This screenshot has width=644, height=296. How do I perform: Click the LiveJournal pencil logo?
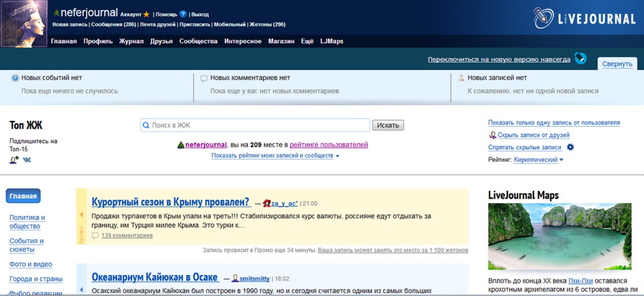point(544,18)
